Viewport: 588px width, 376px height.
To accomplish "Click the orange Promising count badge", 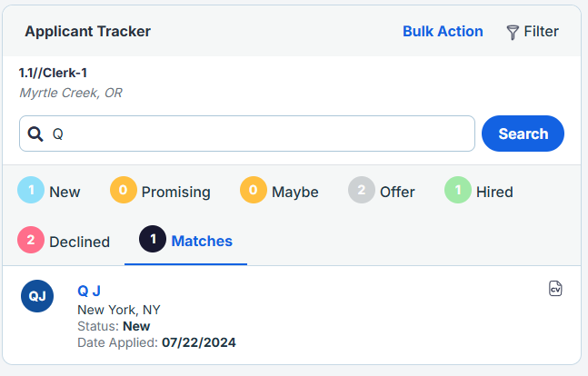I will pos(124,191).
